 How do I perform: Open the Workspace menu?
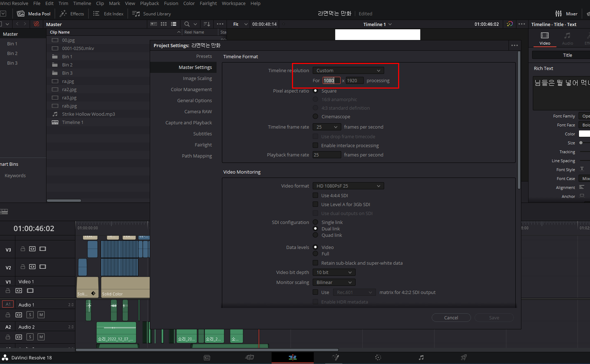pos(233,3)
